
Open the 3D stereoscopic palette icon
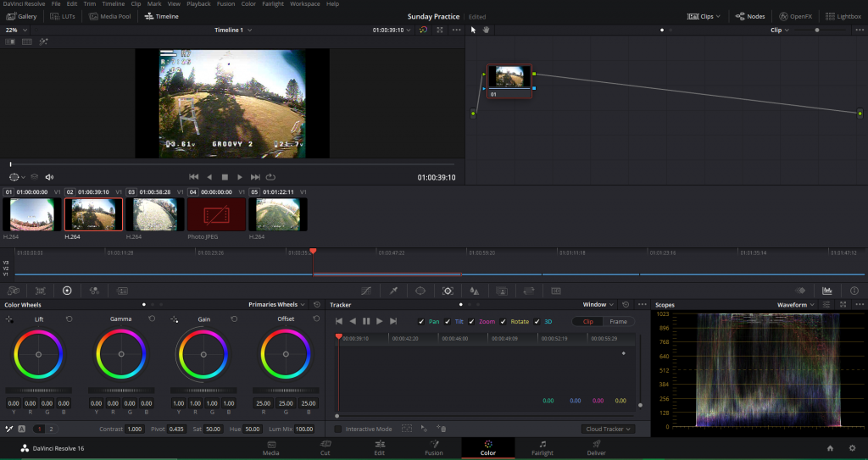tap(556, 291)
